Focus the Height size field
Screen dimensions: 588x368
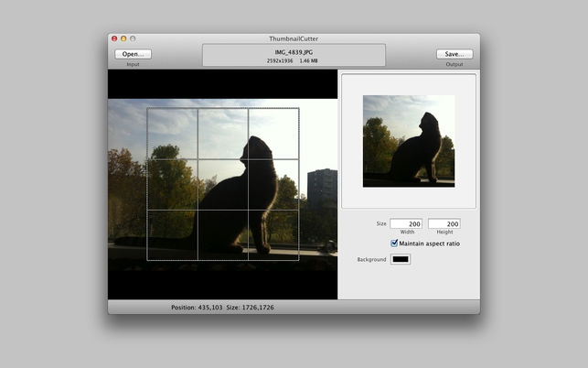[x=444, y=223]
